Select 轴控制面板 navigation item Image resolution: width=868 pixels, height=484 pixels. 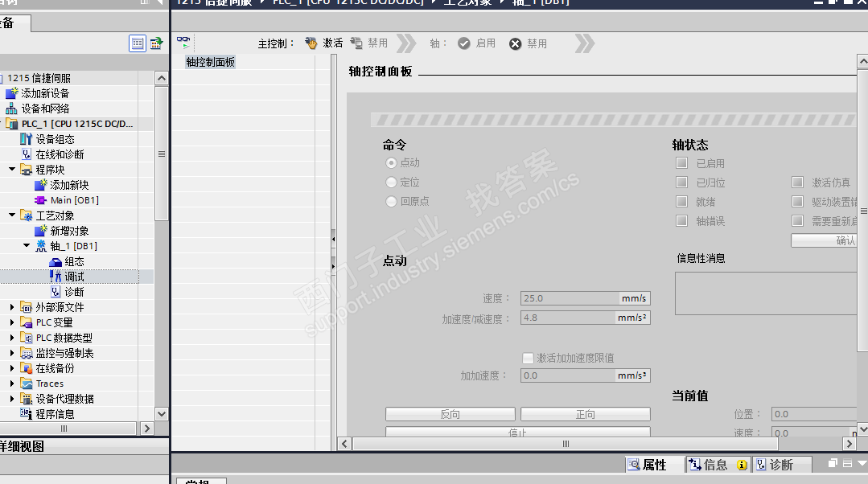pyautogui.click(x=210, y=62)
